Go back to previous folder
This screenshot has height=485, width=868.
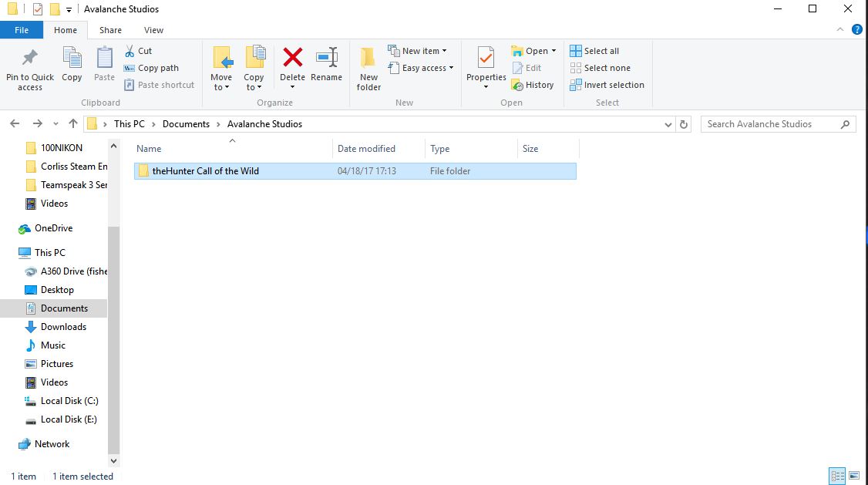coord(15,124)
